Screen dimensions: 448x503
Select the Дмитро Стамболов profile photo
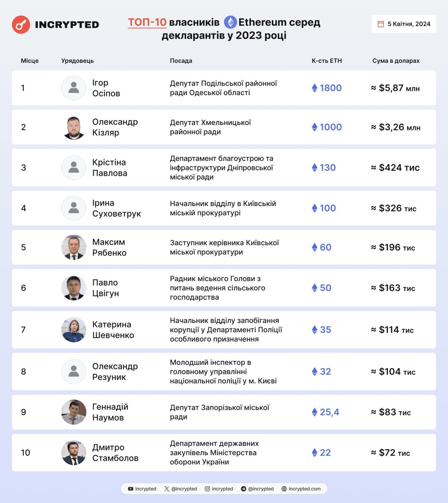[74, 453]
